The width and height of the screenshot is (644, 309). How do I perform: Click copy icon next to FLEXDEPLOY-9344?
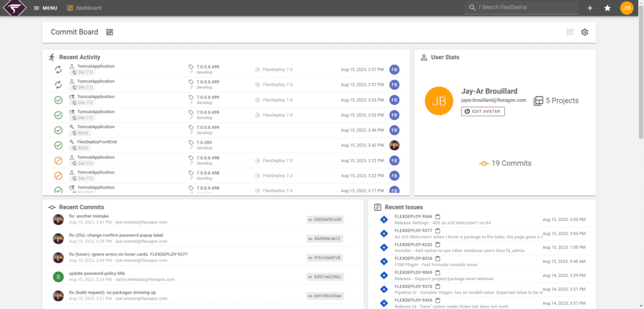[438, 216]
